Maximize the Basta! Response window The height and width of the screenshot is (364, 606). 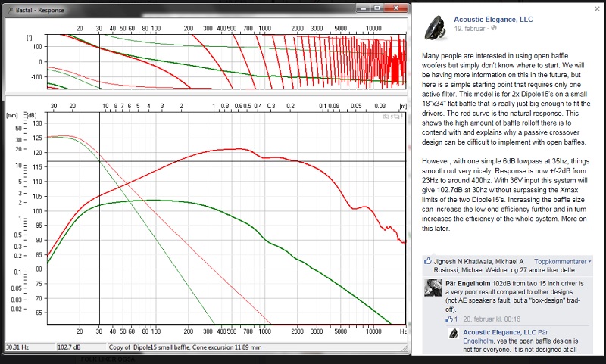376,8
